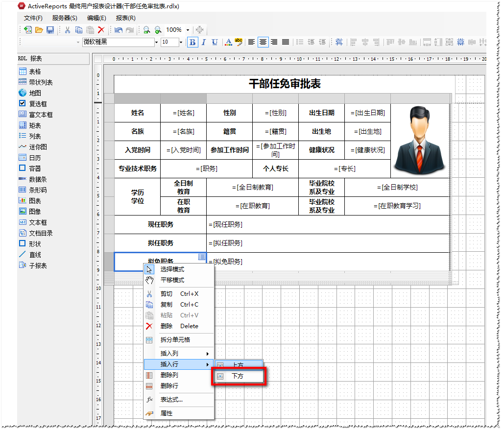Insert row 下方 from submenu
This screenshot has width=504, height=432.
tap(239, 376)
